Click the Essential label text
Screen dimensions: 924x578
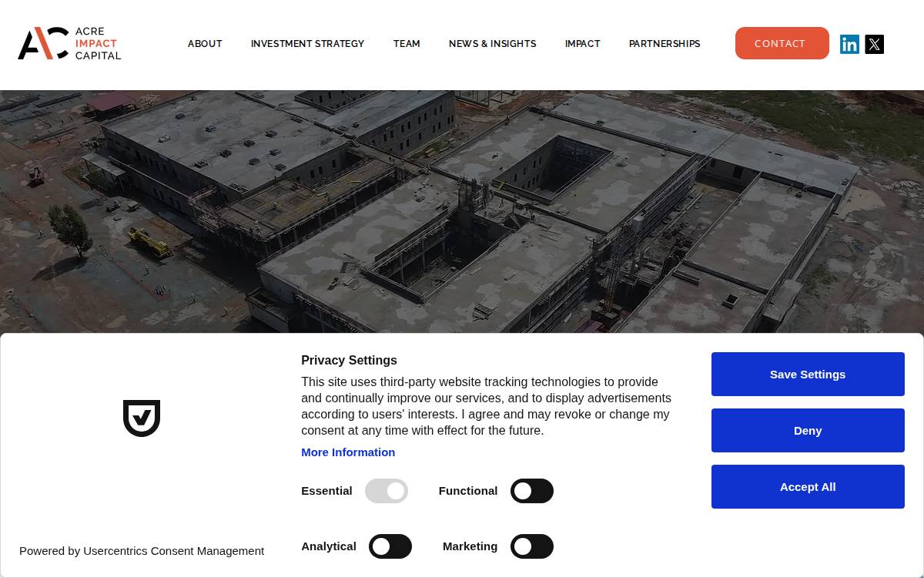(326, 491)
